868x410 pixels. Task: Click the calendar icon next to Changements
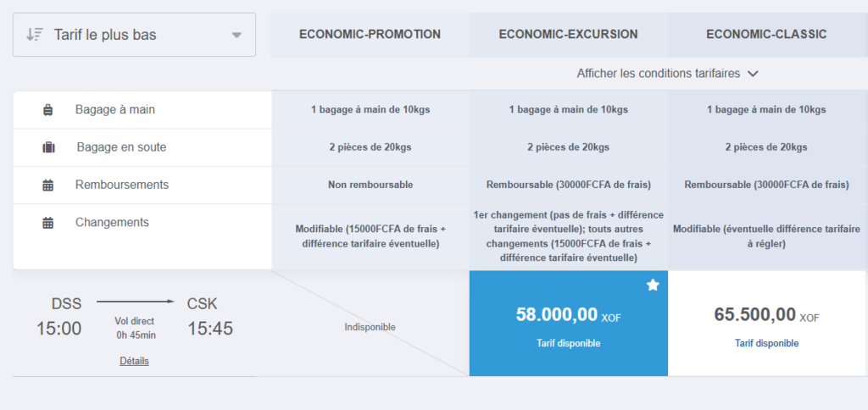[x=48, y=223]
